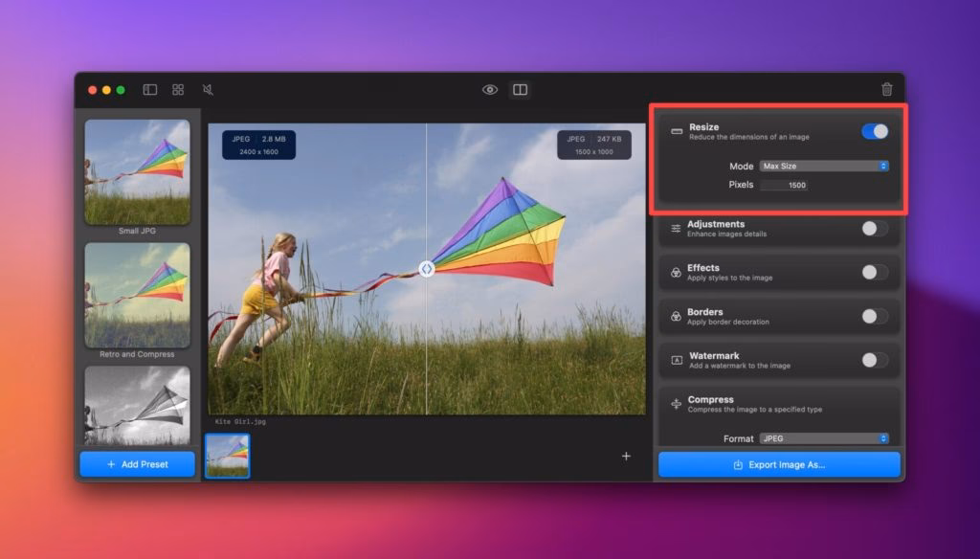Select the Retro and Compress preset thumbnail

tap(137, 296)
